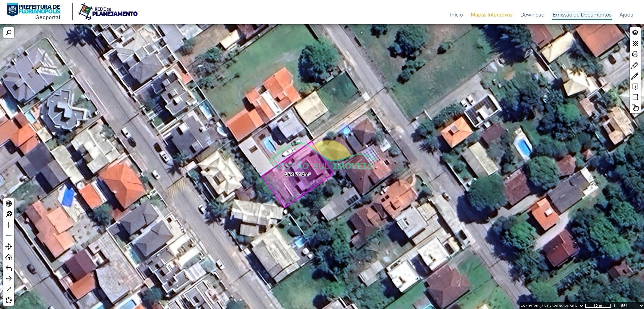
Task: Go to the Download page link
Action: pos(532,15)
